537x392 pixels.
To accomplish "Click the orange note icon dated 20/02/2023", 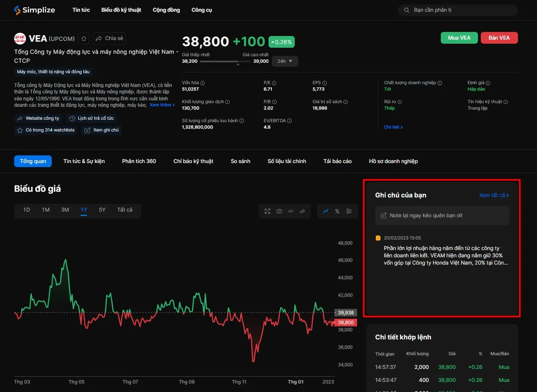I will (x=378, y=238).
